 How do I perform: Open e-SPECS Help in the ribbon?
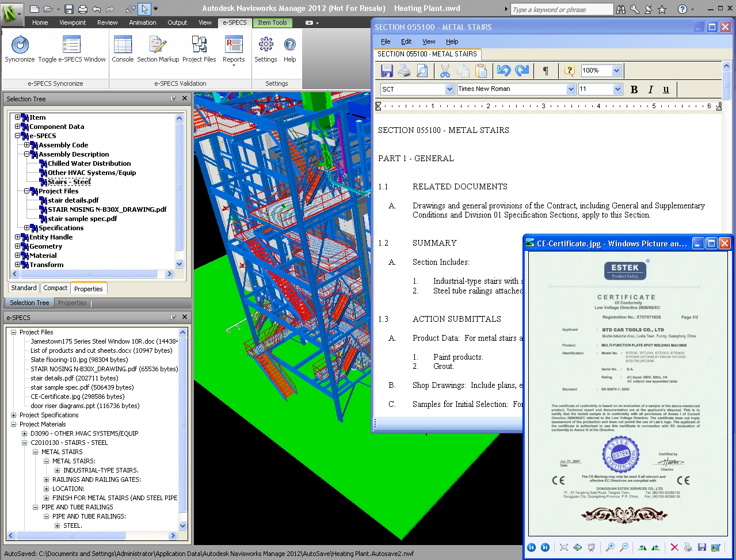[290, 49]
